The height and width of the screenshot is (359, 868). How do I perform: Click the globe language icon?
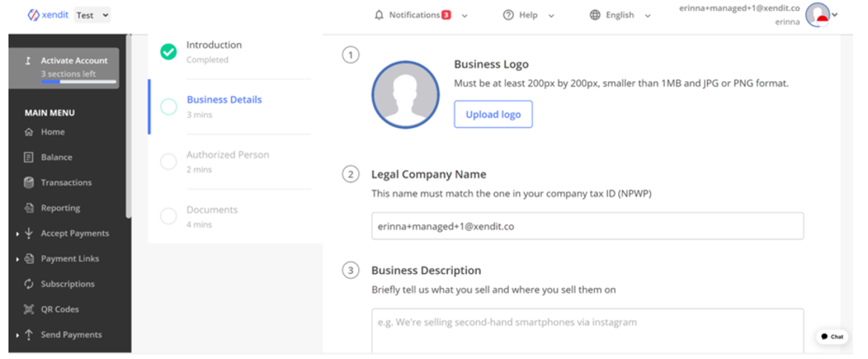[x=595, y=15]
